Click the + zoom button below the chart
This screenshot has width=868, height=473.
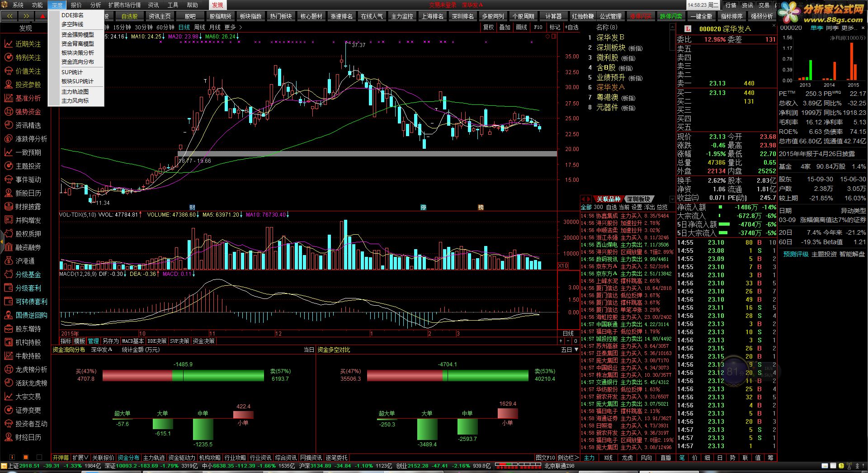(x=561, y=341)
